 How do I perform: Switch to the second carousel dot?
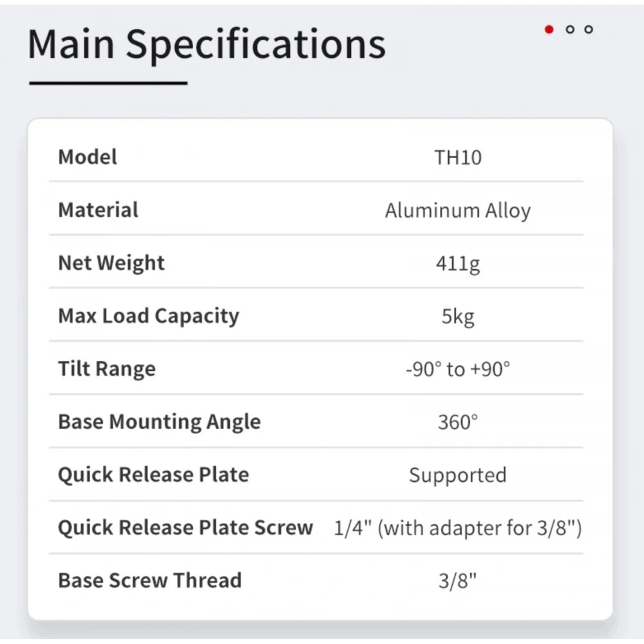coord(569,30)
